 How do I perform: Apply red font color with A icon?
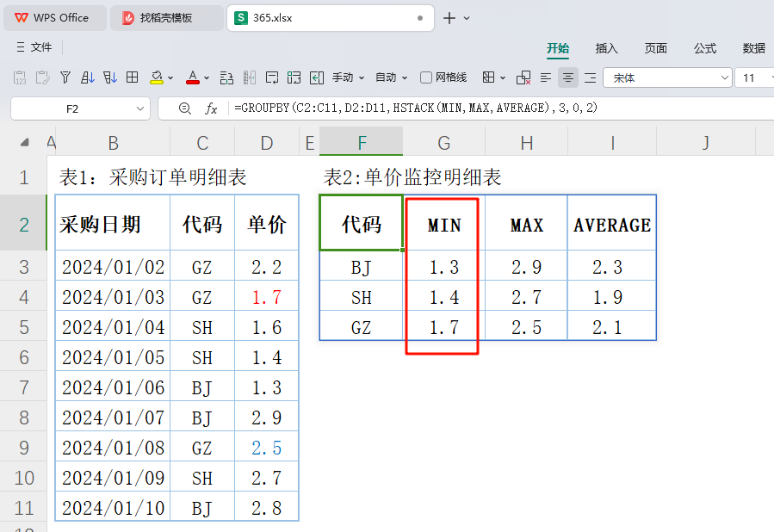coord(193,77)
